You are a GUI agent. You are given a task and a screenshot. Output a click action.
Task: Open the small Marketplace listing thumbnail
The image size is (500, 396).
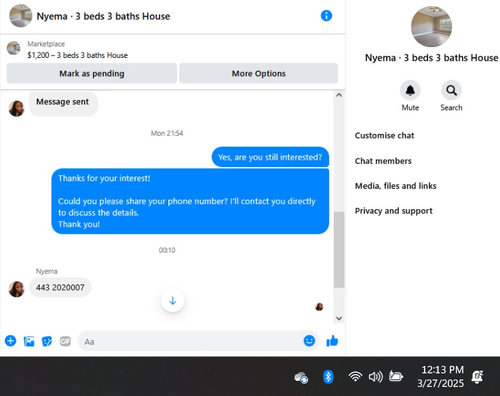tap(14, 48)
